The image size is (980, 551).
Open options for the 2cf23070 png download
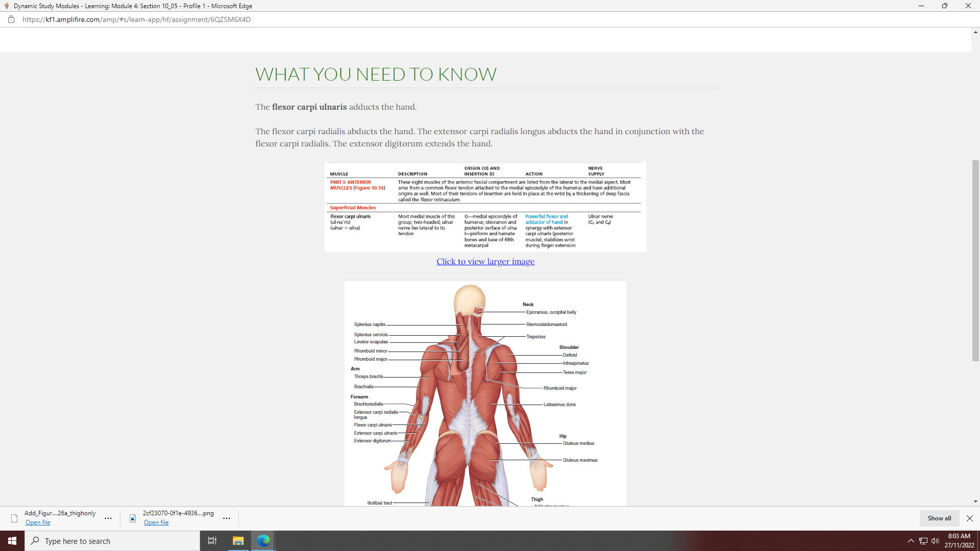pos(227,518)
